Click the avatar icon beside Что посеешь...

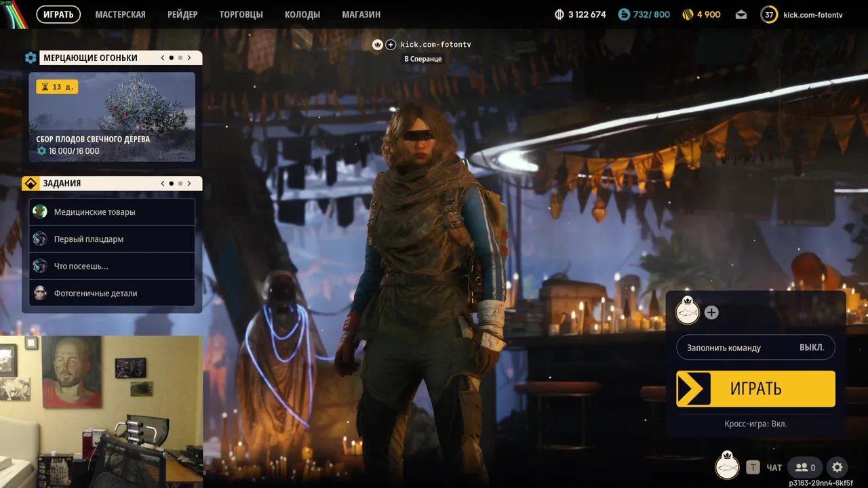41,266
